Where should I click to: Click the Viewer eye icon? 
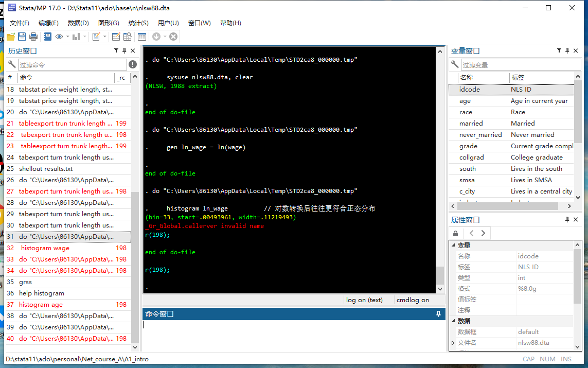click(59, 37)
